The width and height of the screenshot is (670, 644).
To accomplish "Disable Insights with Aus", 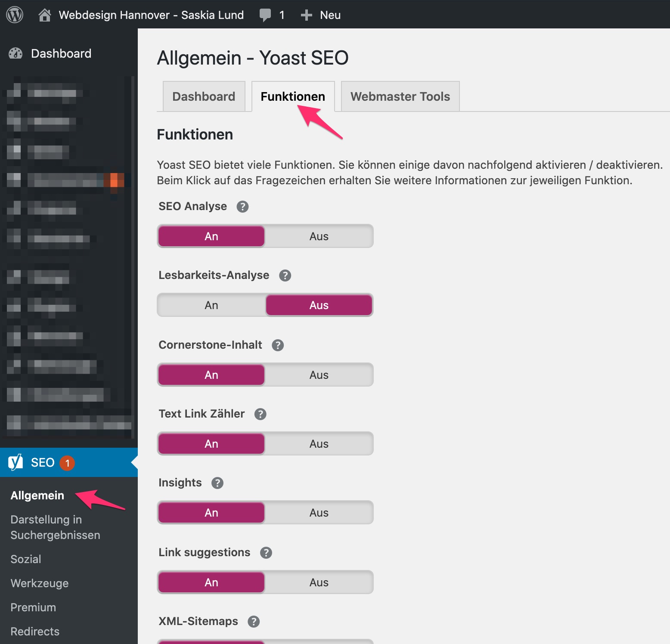I will (319, 513).
